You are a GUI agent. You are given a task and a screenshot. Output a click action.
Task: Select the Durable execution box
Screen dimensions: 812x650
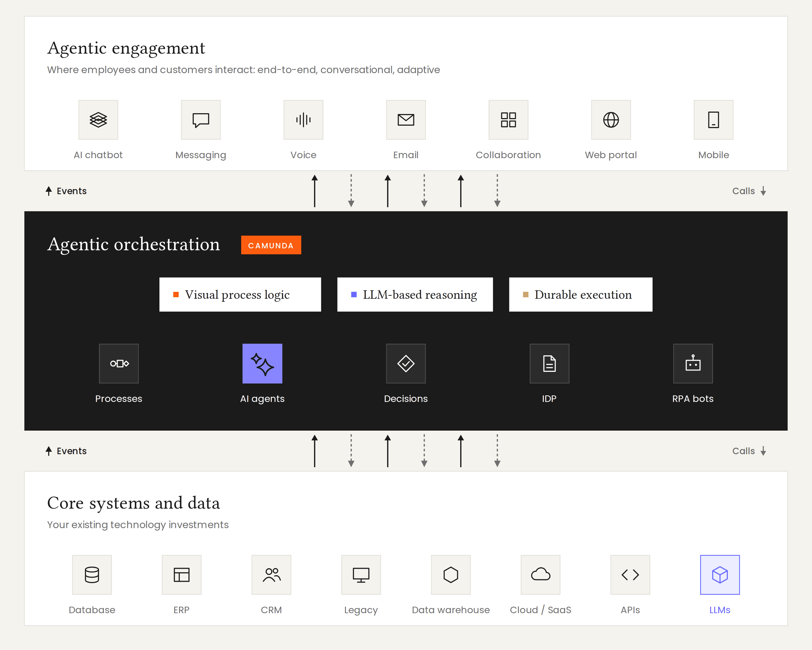point(581,295)
